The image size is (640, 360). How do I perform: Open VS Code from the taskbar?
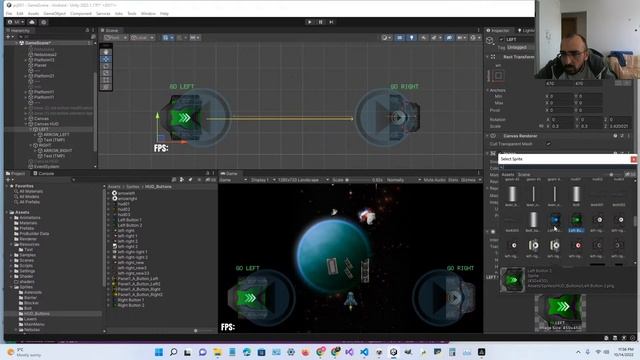tap(364, 352)
